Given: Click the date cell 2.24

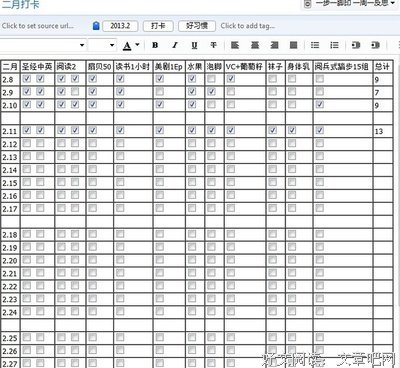Looking at the screenshot, I should (x=10, y=313).
